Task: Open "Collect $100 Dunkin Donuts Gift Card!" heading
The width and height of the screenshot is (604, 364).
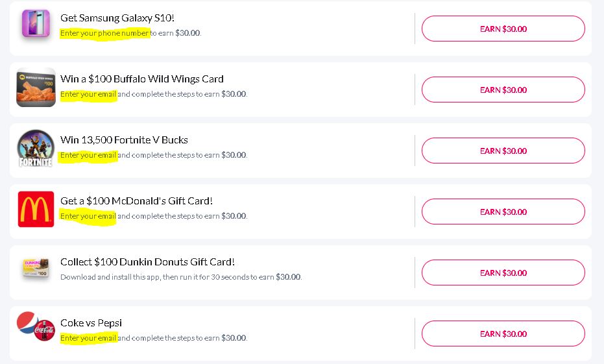Action: [x=147, y=261]
